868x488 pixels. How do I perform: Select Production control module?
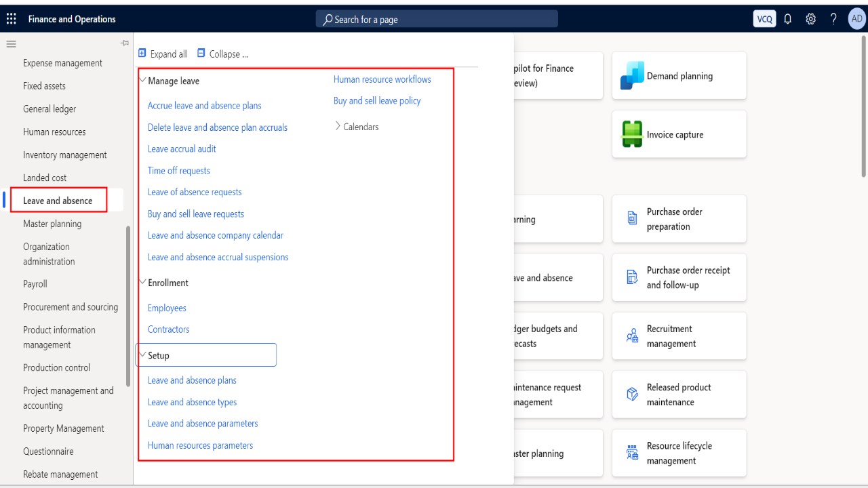(56, 367)
